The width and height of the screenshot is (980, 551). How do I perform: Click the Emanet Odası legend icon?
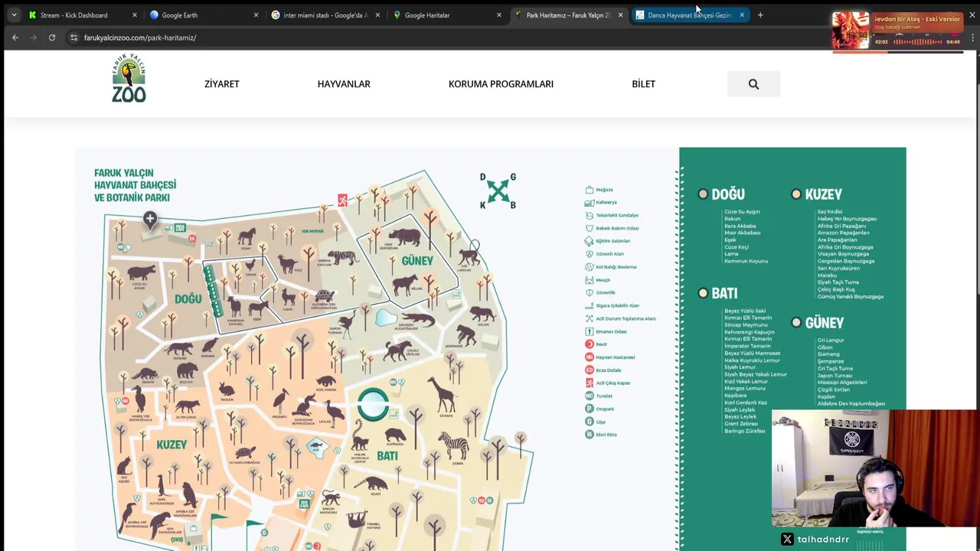click(x=590, y=331)
